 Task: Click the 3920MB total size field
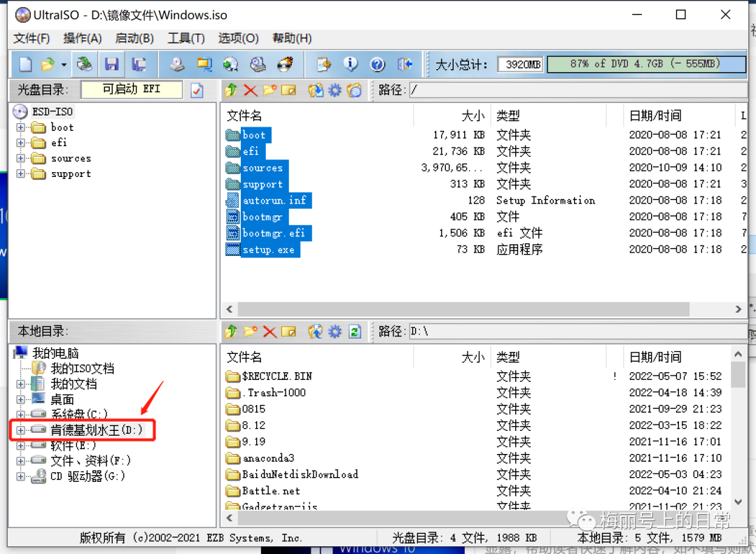coord(520,64)
